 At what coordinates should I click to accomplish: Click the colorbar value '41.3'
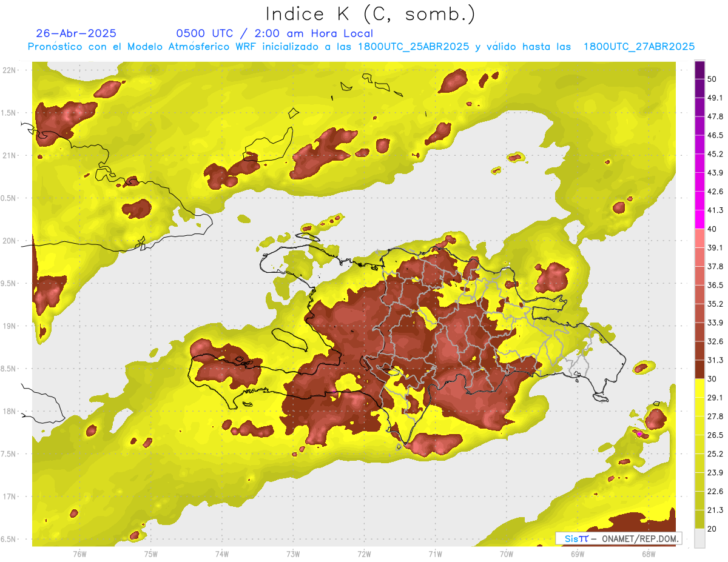pyautogui.click(x=715, y=210)
